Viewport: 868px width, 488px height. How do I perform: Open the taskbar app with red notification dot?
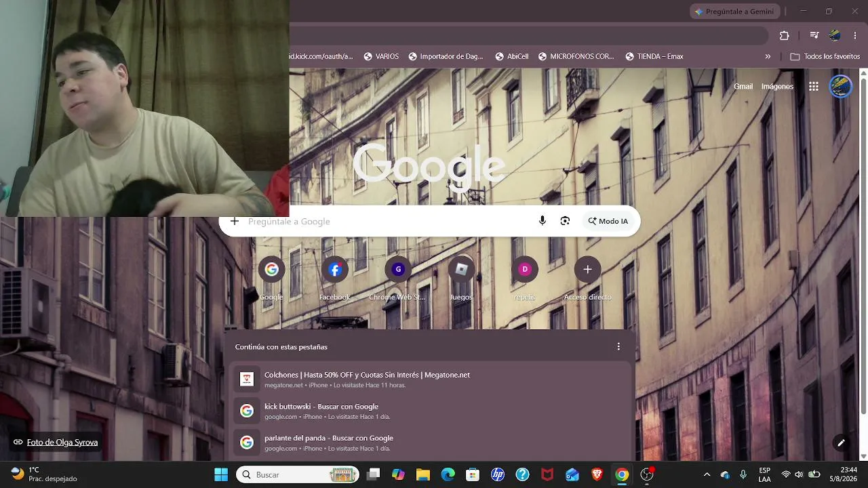tap(647, 474)
